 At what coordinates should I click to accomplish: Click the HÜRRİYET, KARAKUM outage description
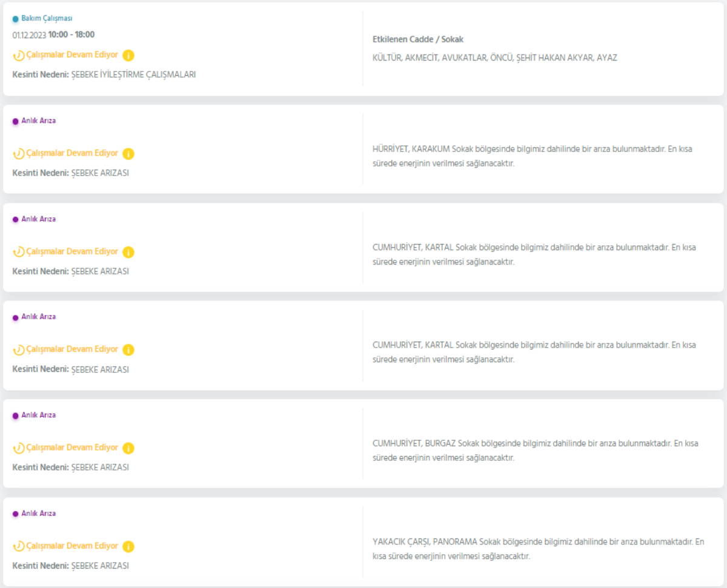(532, 156)
